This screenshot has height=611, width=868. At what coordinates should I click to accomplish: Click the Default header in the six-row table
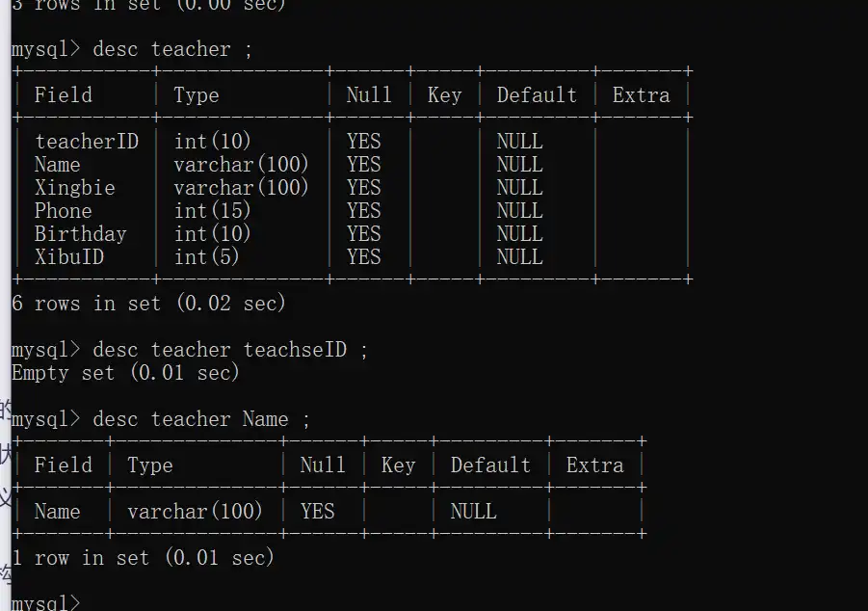(x=537, y=95)
